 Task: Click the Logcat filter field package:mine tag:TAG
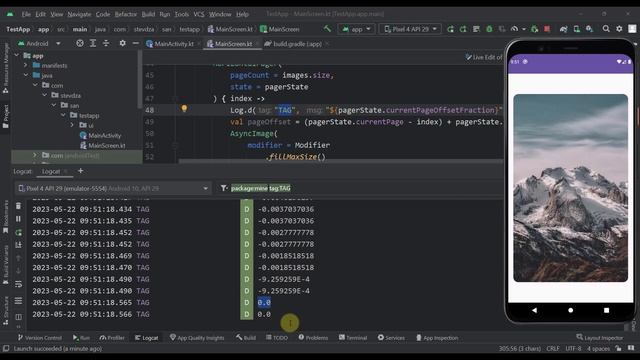[260, 188]
